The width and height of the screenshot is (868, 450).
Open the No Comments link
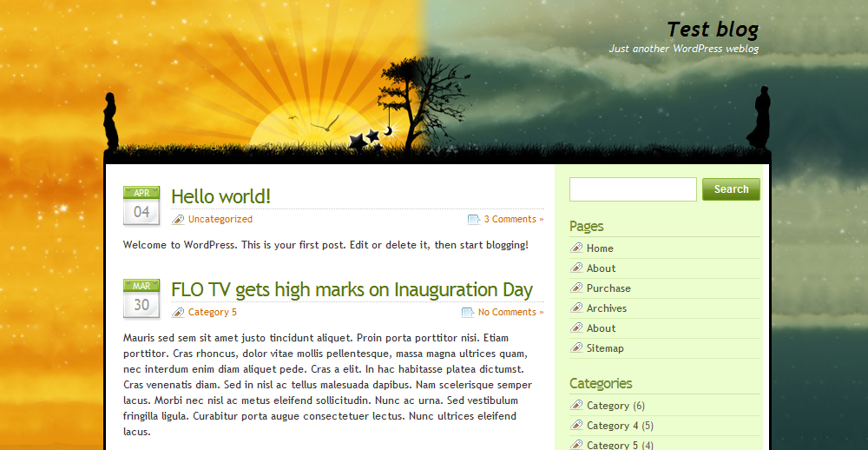point(511,312)
